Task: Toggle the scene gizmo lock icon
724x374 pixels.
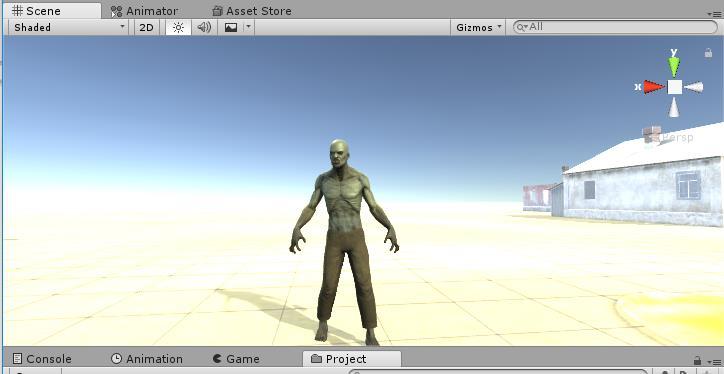Action: [x=708, y=53]
